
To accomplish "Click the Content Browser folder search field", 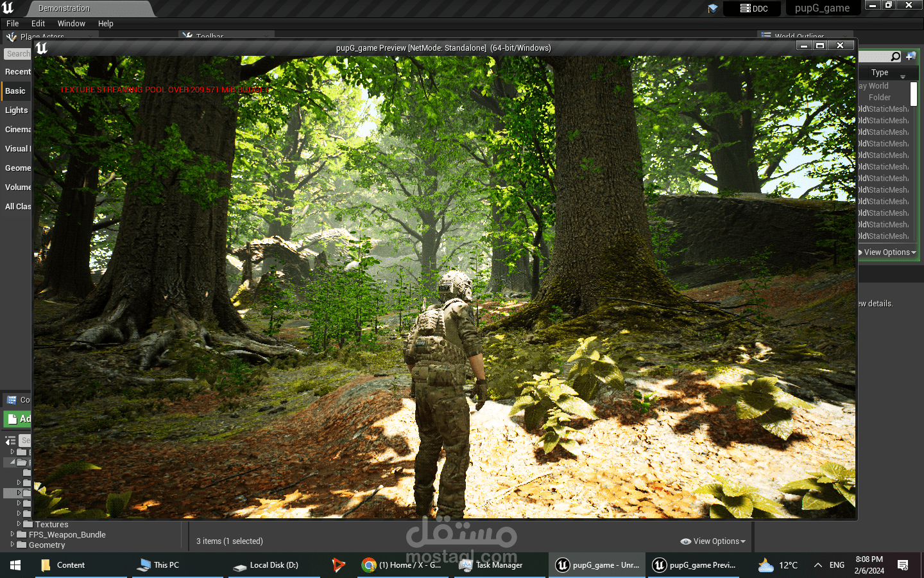I will [25, 441].
